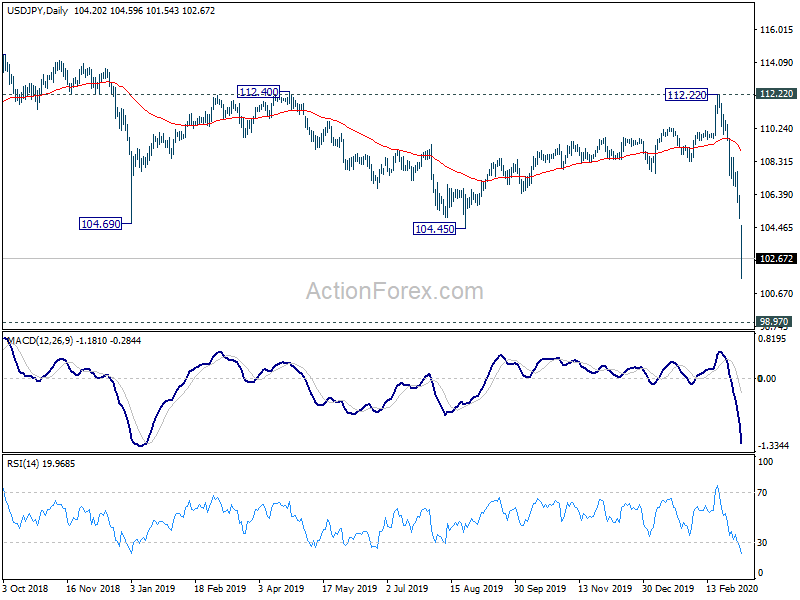
Task: Click the MACD -1.3344 scale value
Action: click(x=773, y=445)
